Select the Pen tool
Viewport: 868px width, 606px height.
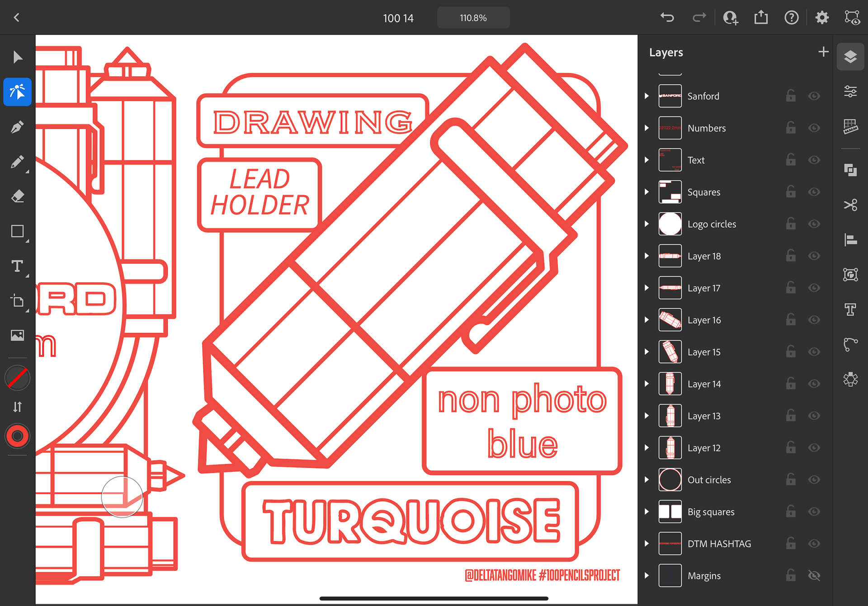point(17,127)
